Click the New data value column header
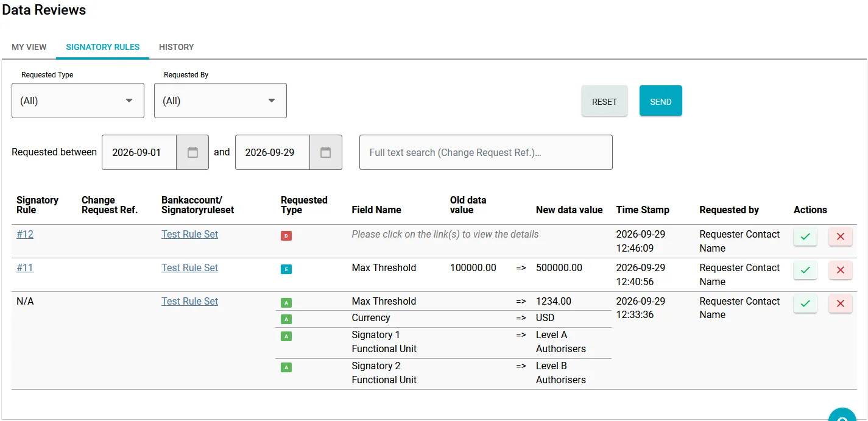868x421 pixels. tap(569, 210)
